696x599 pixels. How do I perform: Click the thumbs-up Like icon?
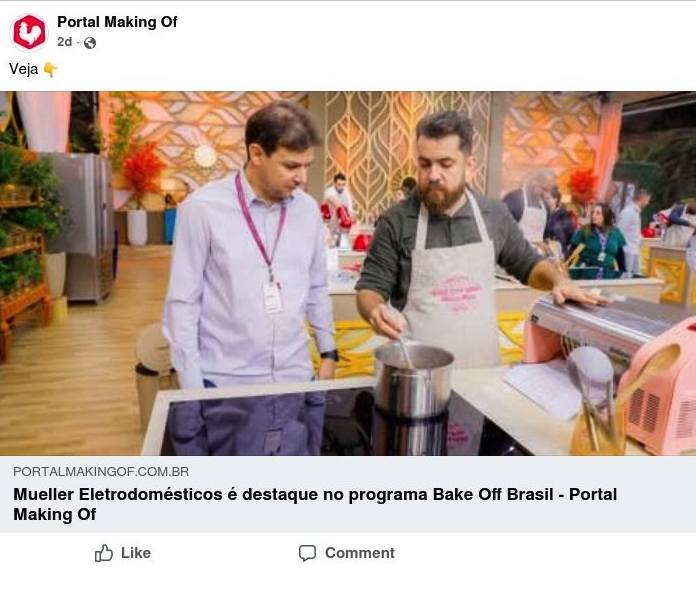(x=104, y=553)
